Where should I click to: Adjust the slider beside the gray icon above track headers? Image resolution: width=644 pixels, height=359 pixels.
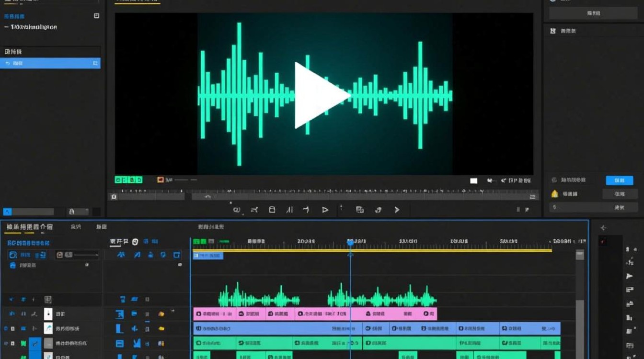pyautogui.click(x=86, y=255)
